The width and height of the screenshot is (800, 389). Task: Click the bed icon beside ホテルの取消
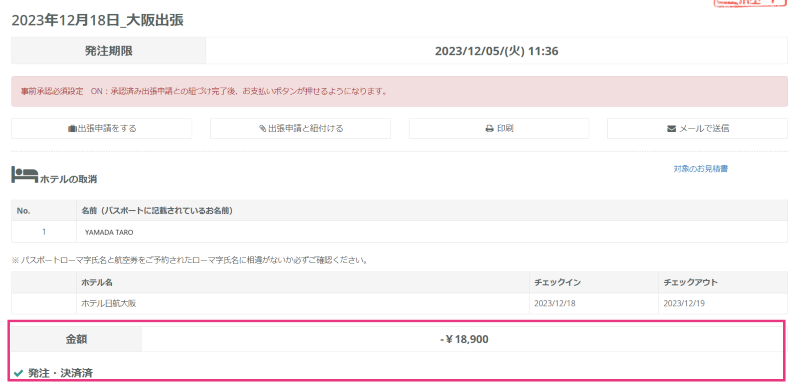coord(24,175)
